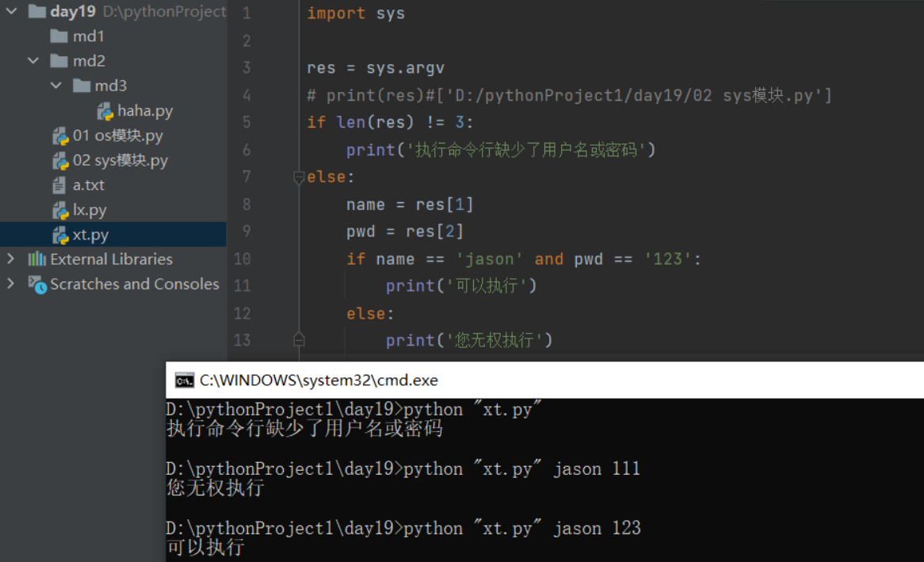Click line number 5 in the gutter
This screenshot has height=562, width=924.
(x=246, y=122)
